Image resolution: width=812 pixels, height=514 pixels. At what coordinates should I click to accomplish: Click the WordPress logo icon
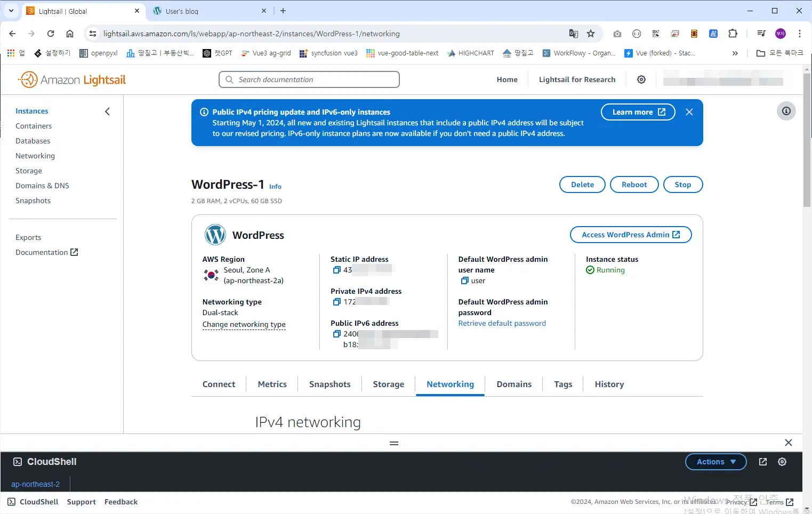(x=215, y=235)
